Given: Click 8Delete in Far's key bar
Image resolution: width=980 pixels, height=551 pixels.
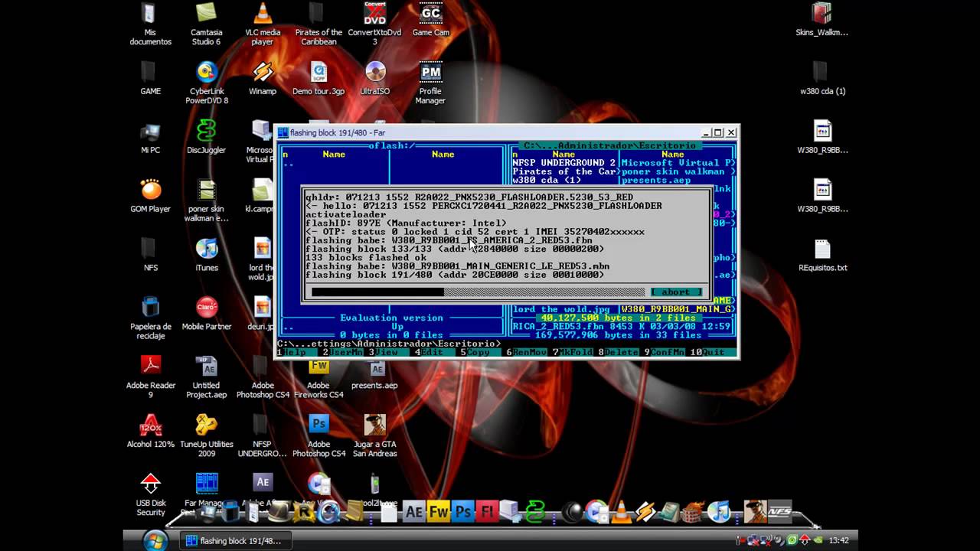Looking at the screenshot, I should [x=618, y=353].
